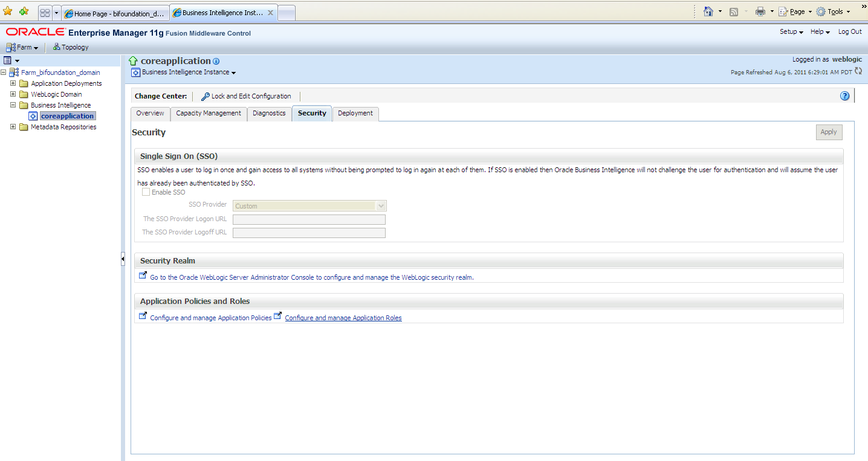Collapse the left navigation pane splitter
The height and width of the screenshot is (461, 868).
[123, 259]
